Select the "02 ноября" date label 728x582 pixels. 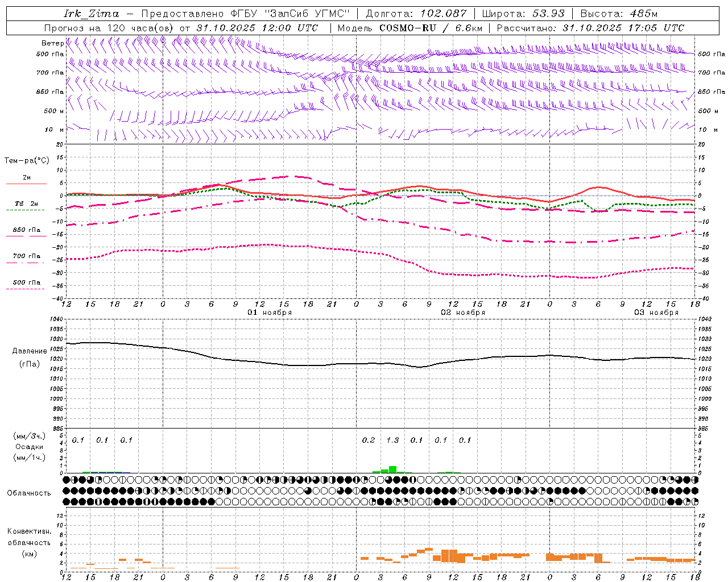pyautogui.click(x=463, y=313)
